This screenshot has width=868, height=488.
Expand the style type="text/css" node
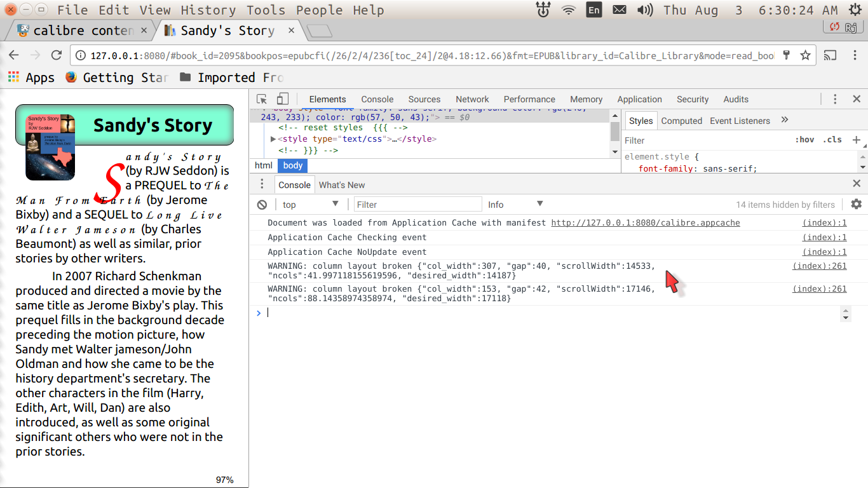273,139
